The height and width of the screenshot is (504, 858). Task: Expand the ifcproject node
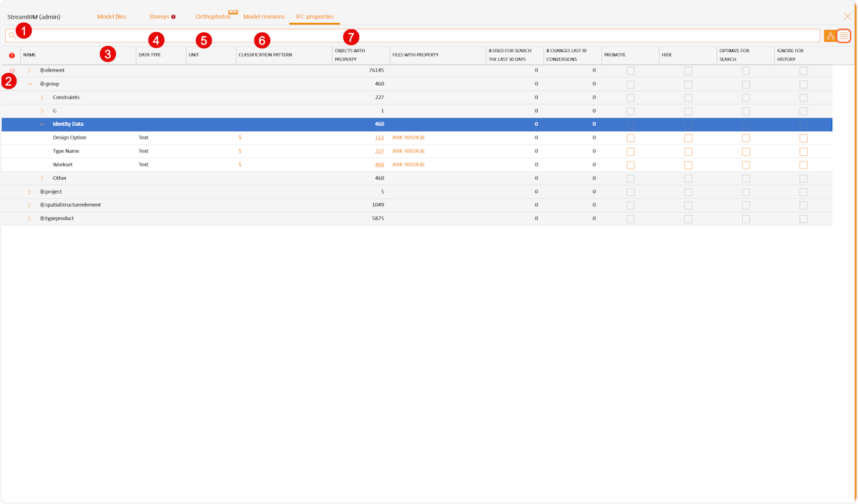pos(29,192)
